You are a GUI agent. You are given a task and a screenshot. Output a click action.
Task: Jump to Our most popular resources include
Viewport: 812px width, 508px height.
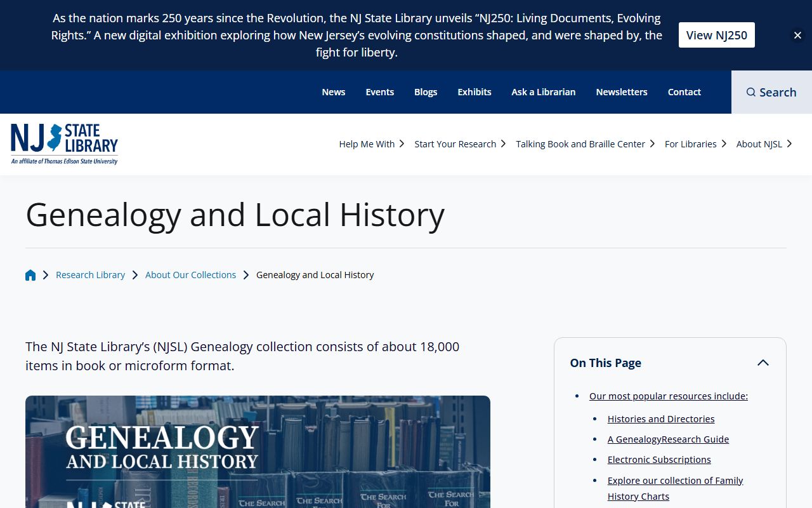(669, 396)
